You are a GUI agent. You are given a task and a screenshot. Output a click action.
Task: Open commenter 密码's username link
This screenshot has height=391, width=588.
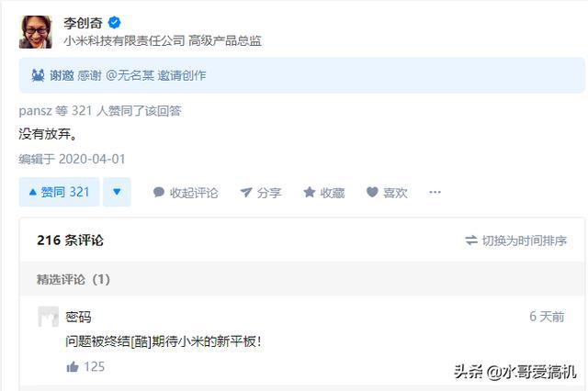pos(79,317)
